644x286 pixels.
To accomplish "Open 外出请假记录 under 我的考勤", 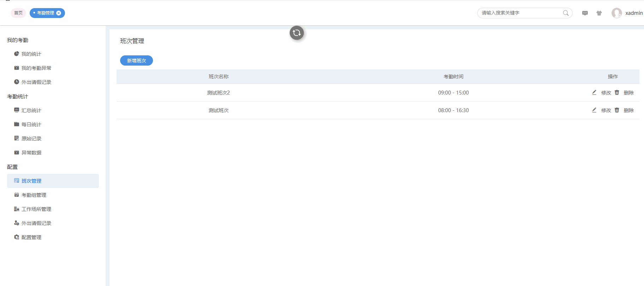I will point(53,82).
